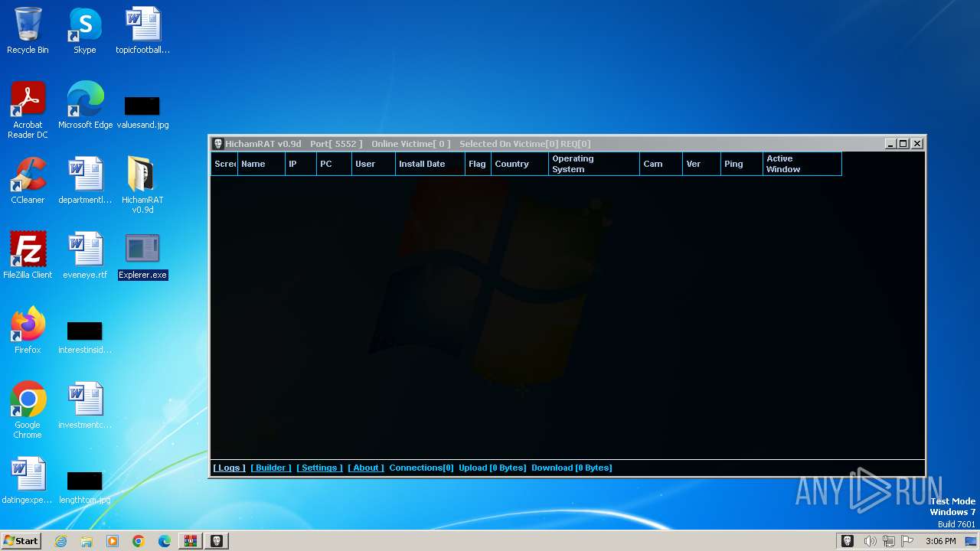Open the topicfootball Word document
This screenshot has height=551, width=980.
click(142, 31)
